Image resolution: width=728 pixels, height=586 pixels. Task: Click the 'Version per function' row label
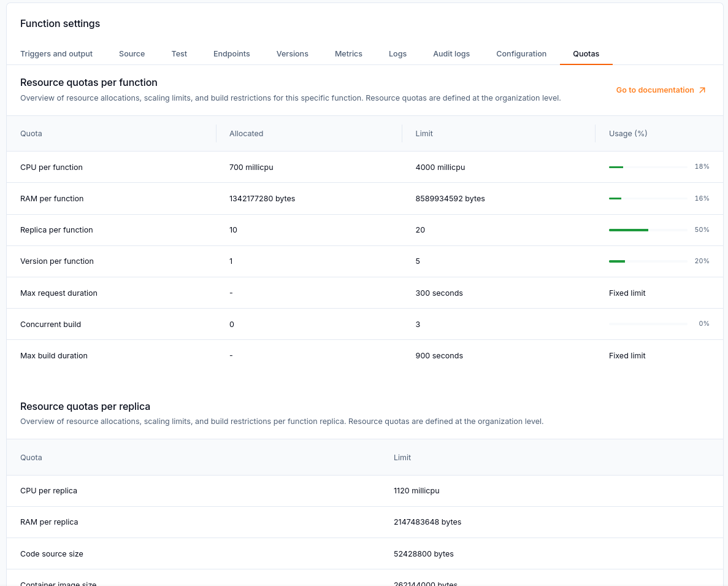click(57, 261)
